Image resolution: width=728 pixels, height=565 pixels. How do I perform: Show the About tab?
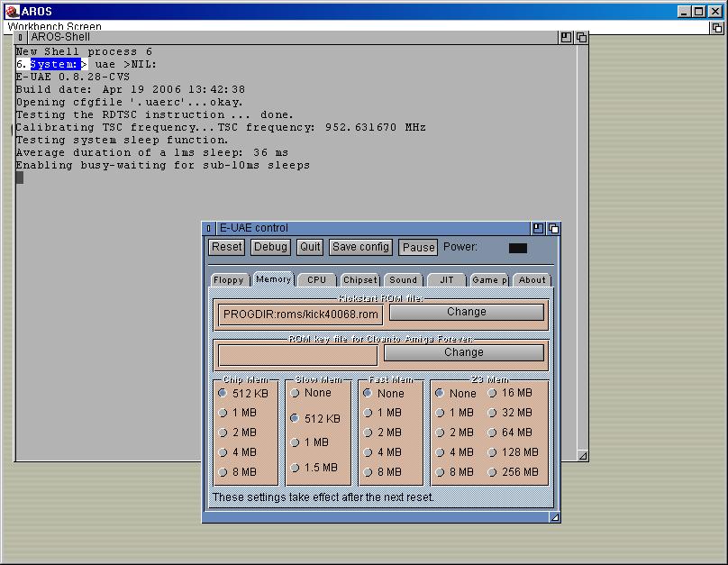pyautogui.click(x=532, y=280)
